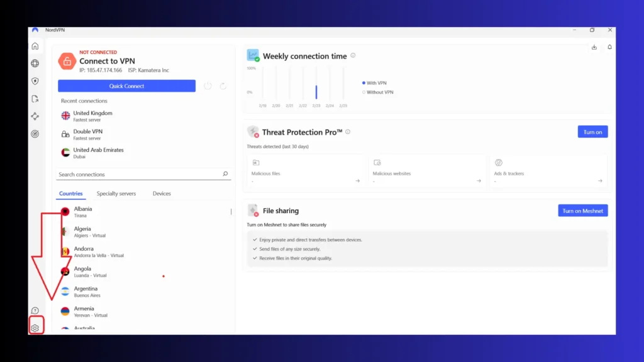Click the Threats detected (last 30 days) text
Image resolution: width=644 pixels, height=362 pixels.
coord(277,146)
